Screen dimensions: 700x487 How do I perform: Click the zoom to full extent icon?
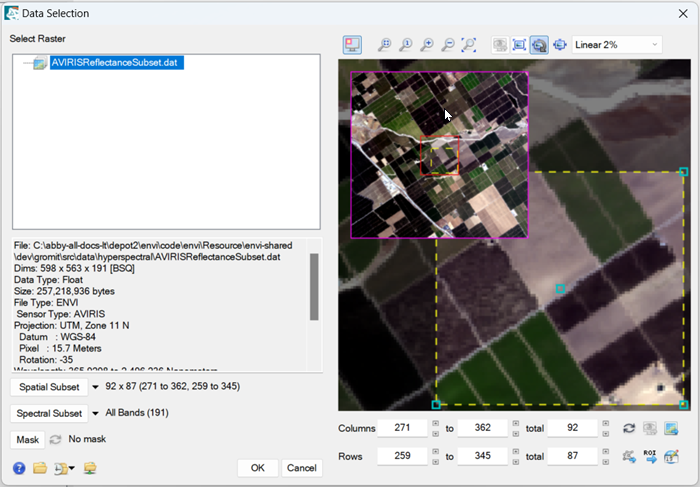384,45
